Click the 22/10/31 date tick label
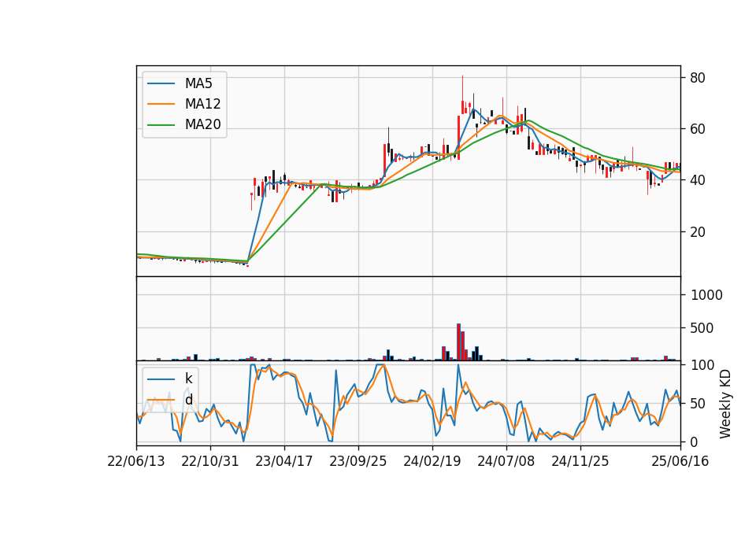Image resolution: width=756 pixels, height=543 pixels. coord(210,461)
